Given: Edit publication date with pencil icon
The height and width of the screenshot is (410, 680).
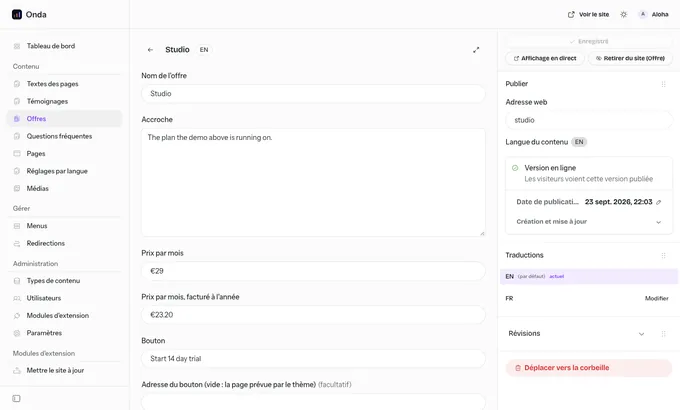Looking at the screenshot, I should (659, 202).
